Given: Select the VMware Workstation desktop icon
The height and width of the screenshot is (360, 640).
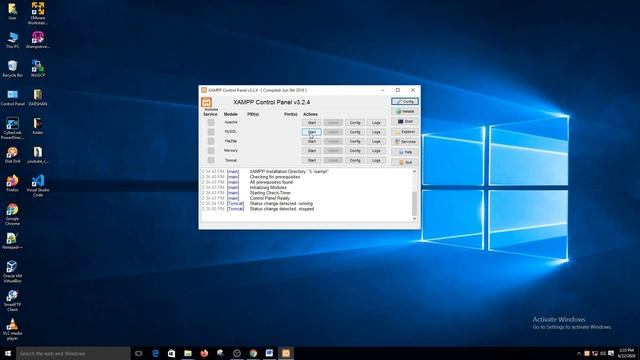Looking at the screenshot, I should (x=38, y=13).
